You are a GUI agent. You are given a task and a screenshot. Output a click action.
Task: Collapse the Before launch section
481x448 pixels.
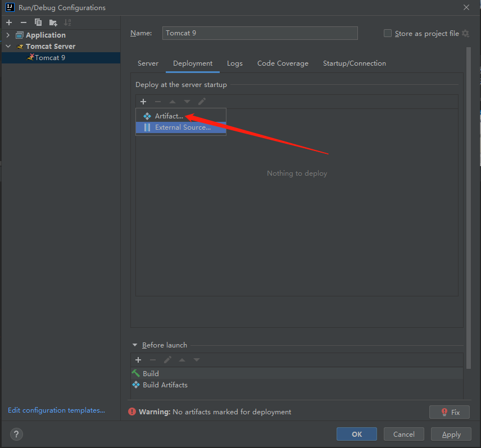tap(135, 345)
